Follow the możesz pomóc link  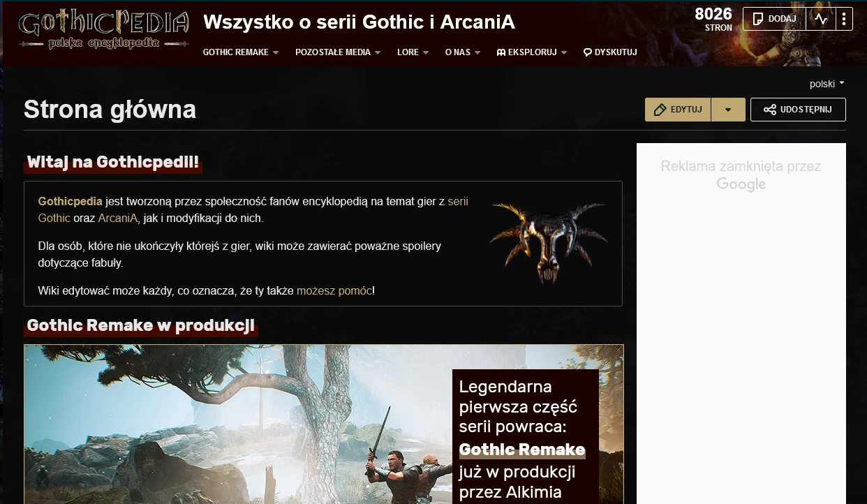334,290
